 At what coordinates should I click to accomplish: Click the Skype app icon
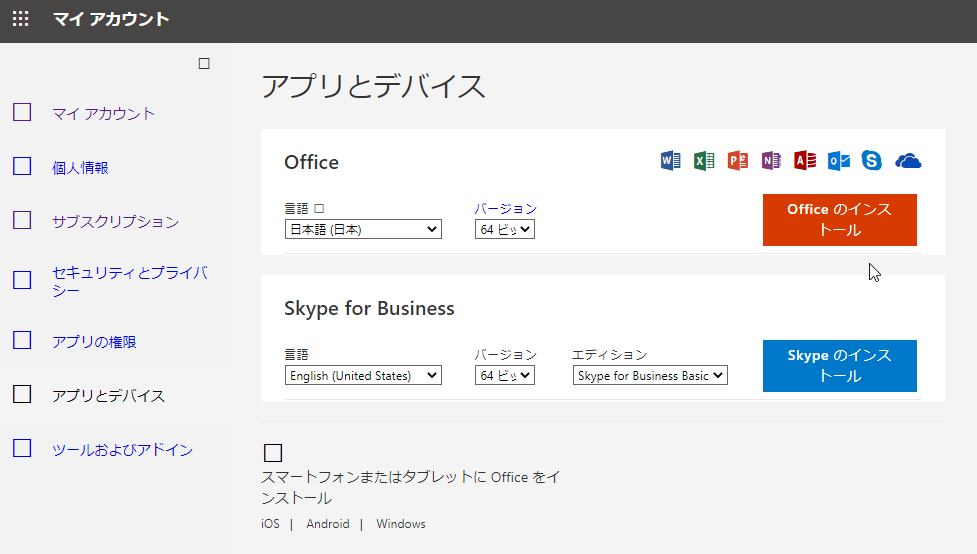coord(872,161)
